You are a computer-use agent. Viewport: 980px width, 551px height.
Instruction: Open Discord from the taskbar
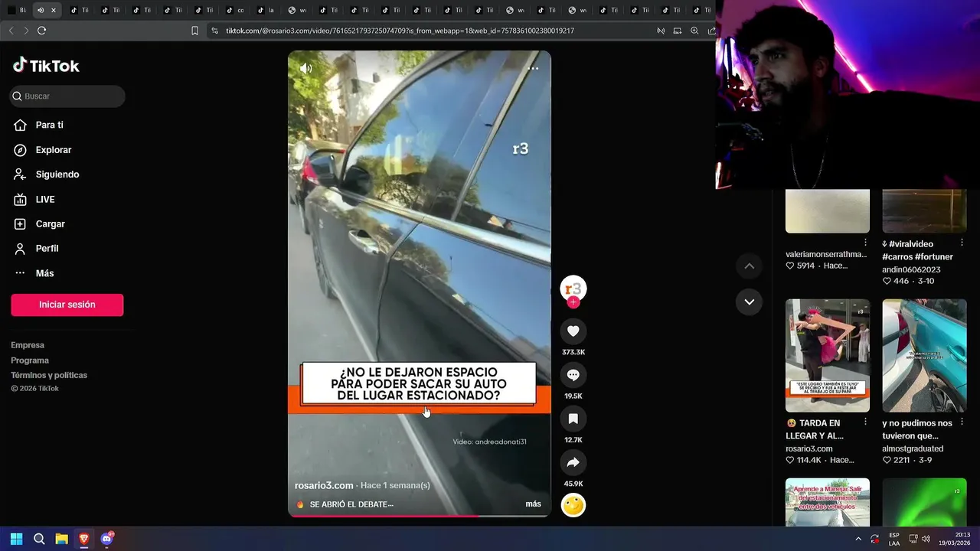click(x=106, y=539)
